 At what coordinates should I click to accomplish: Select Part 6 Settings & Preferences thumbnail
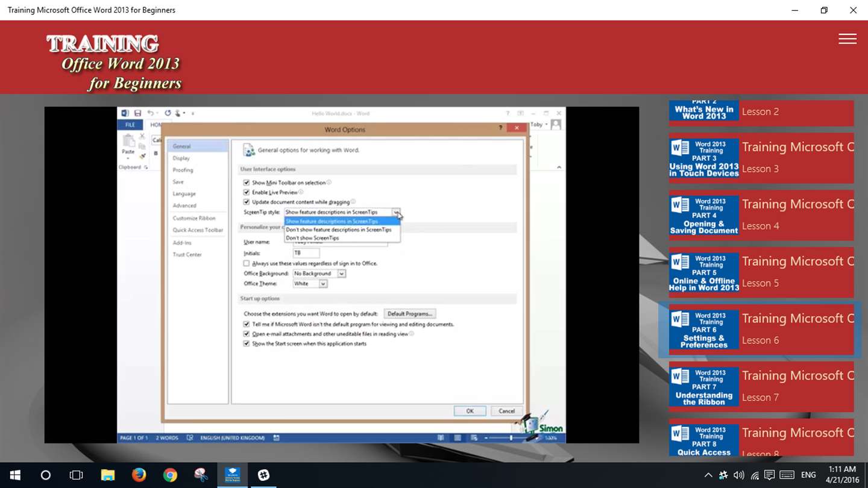[704, 330]
